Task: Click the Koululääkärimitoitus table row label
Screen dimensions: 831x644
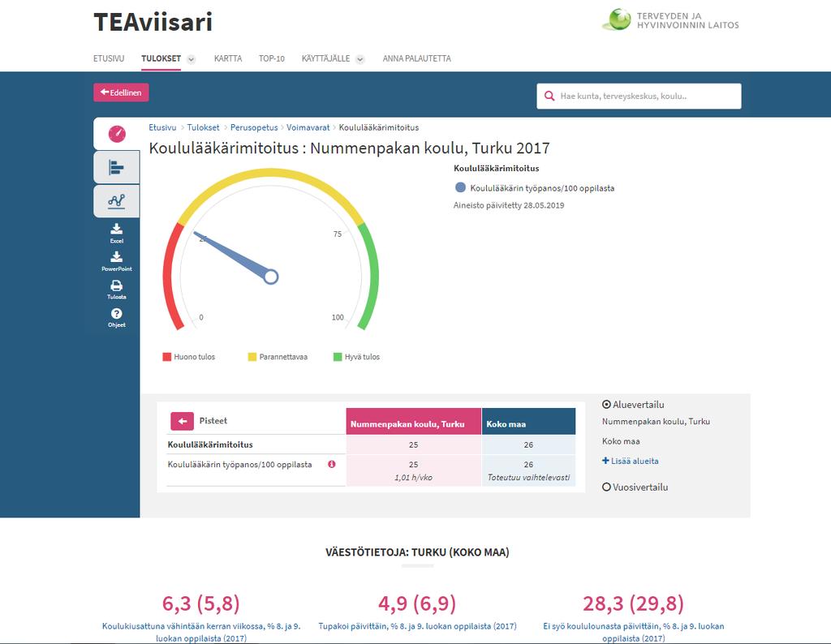Action: [x=210, y=444]
